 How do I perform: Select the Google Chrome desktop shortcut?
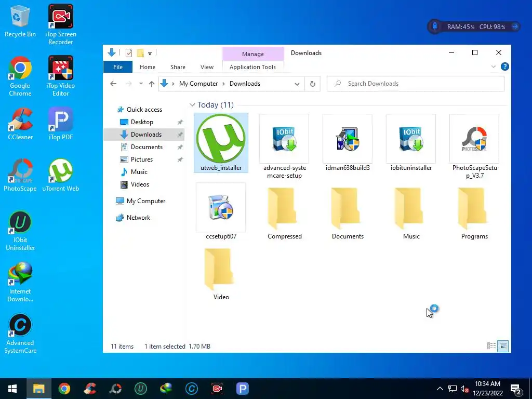20,76
